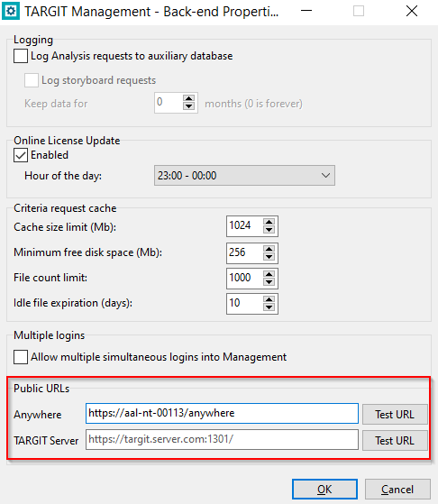Decrease Cache size limit with down arrow
The height and width of the screenshot is (504, 438).
(x=269, y=230)
